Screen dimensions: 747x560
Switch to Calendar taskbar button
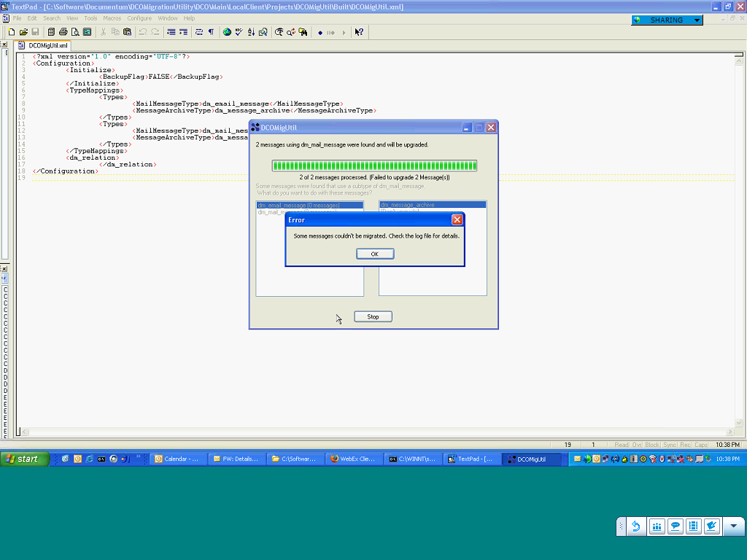coord(179,459)
